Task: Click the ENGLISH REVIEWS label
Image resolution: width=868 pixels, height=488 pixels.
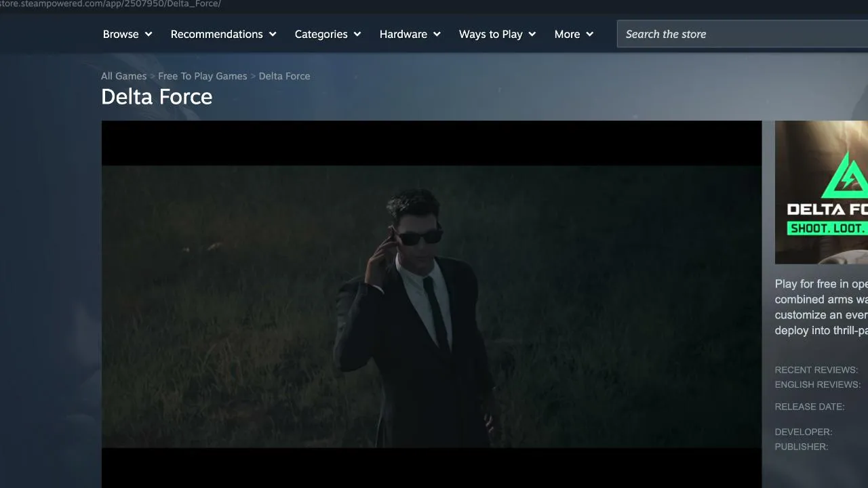Action: tap(818, 384)
